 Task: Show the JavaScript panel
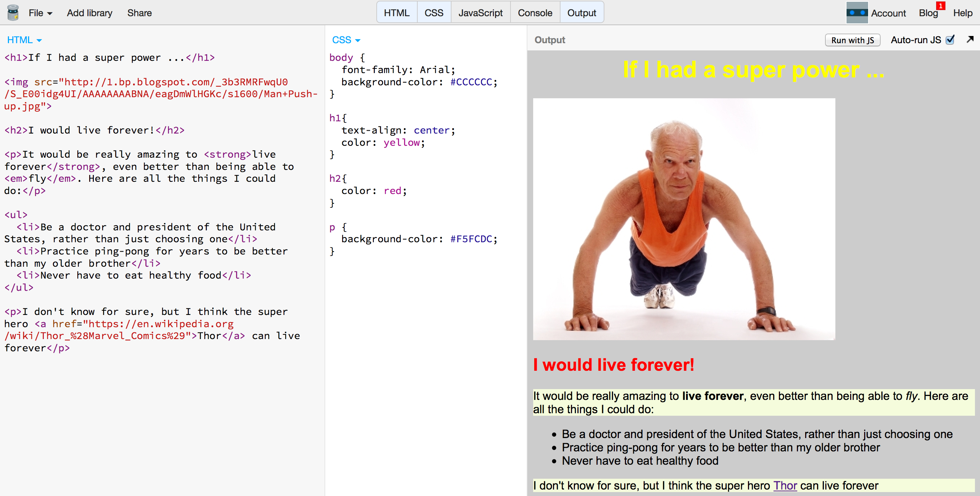480,13
